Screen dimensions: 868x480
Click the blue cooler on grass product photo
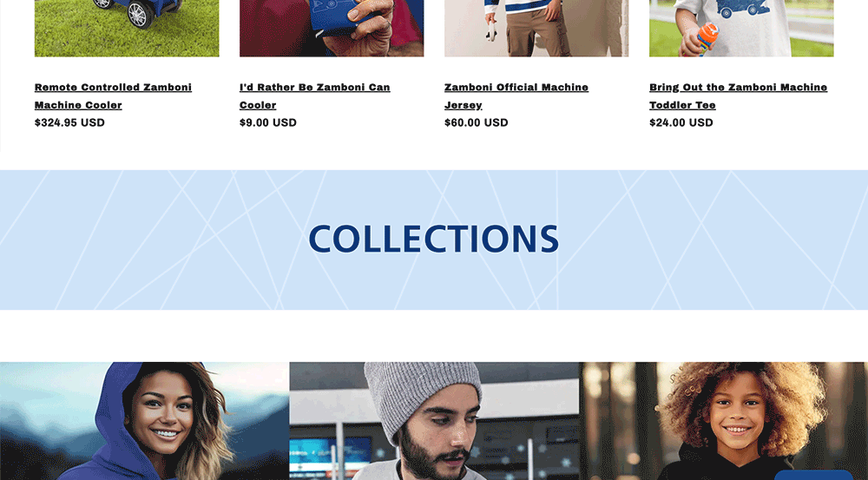(x=127, y=28)
